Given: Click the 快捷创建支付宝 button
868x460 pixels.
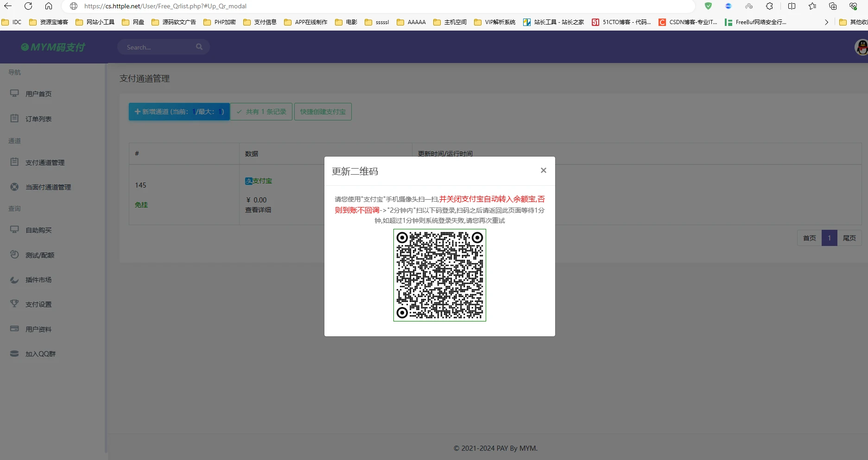Looking at the screenshot, I should [x=323, y=112].
